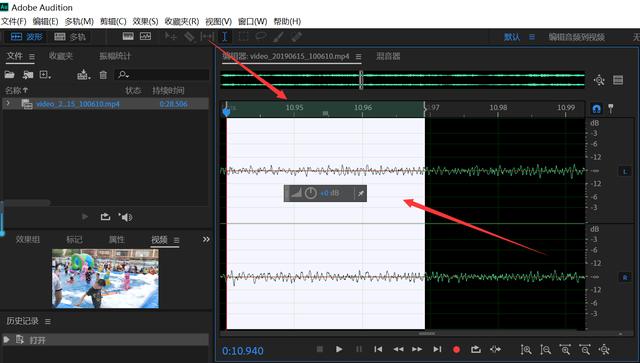This screenshot has height=363, width=640.
Task: Select the Lasso Selection tool
Action: click(260, 37)
